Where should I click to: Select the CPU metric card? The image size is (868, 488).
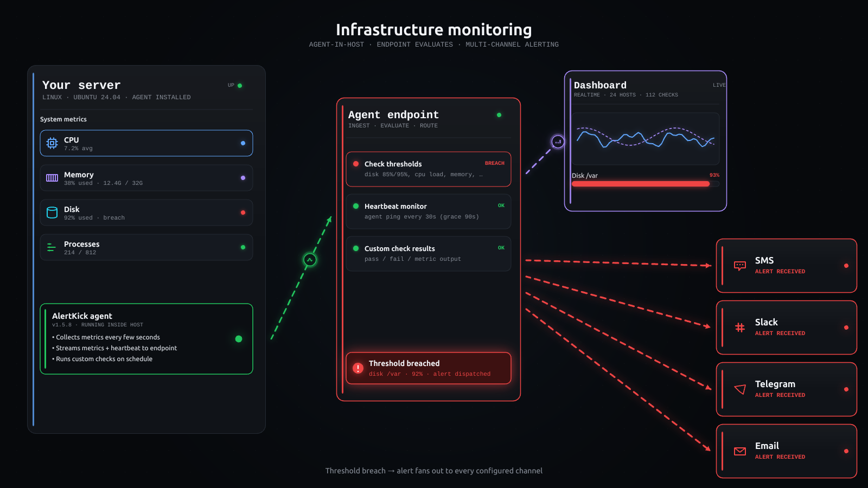tap(146, 143)
